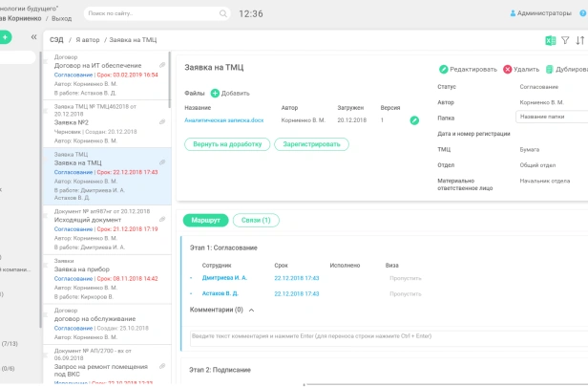The height and width of the screenshot is (387, 588).
Task: Click pencil icon next to file version
Action: coord(414,120)
